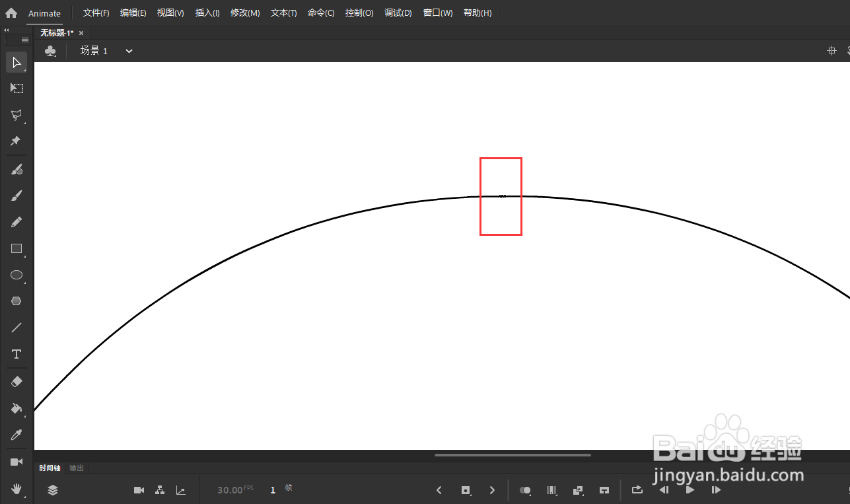
Task: Open the 文件(F) menu
Action: pos(96,13)
